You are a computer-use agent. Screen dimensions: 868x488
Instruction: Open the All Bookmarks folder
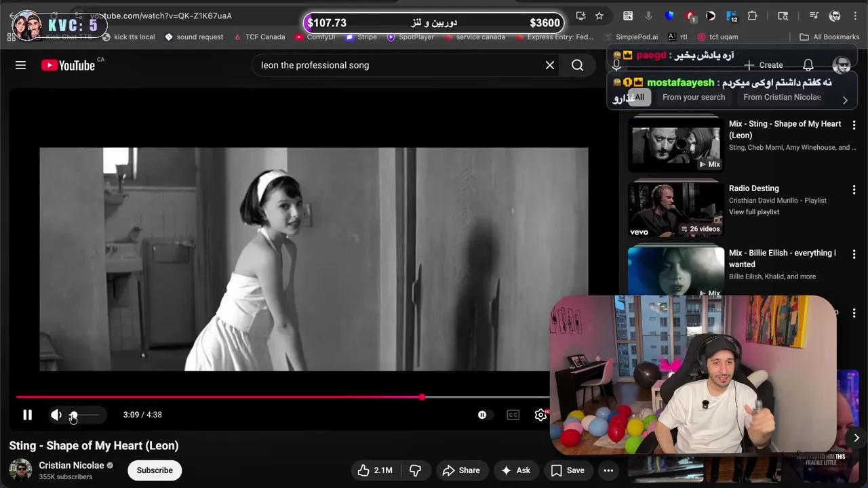pyautogui.click(x=829, y=37)
